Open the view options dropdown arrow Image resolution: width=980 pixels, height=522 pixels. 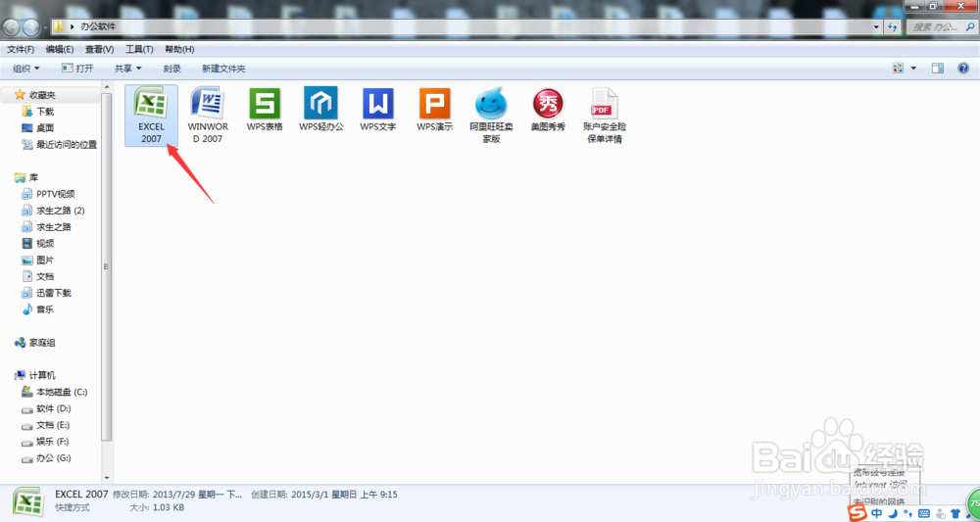(x=913, y=68)
